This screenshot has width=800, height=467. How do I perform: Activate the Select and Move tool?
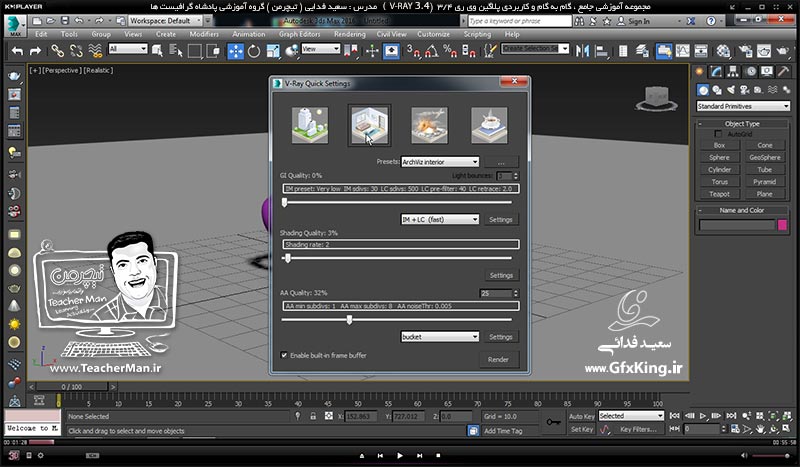click(x=235, y=51)
